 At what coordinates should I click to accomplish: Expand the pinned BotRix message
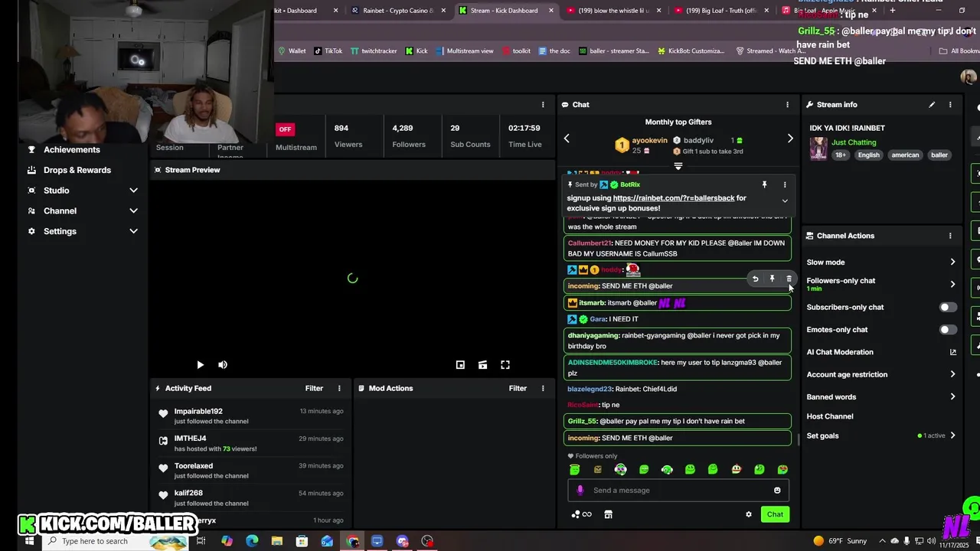(x=784, y=201)
